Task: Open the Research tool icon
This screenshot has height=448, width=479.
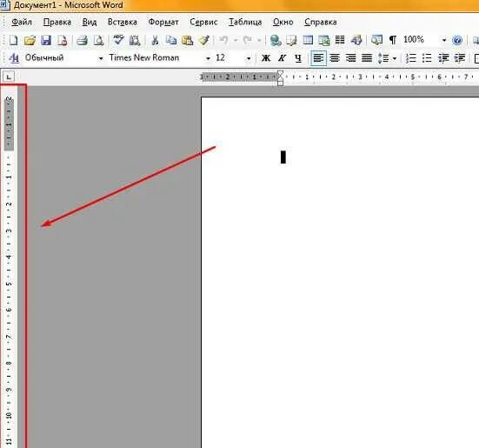Action: [x=135, y=40]
